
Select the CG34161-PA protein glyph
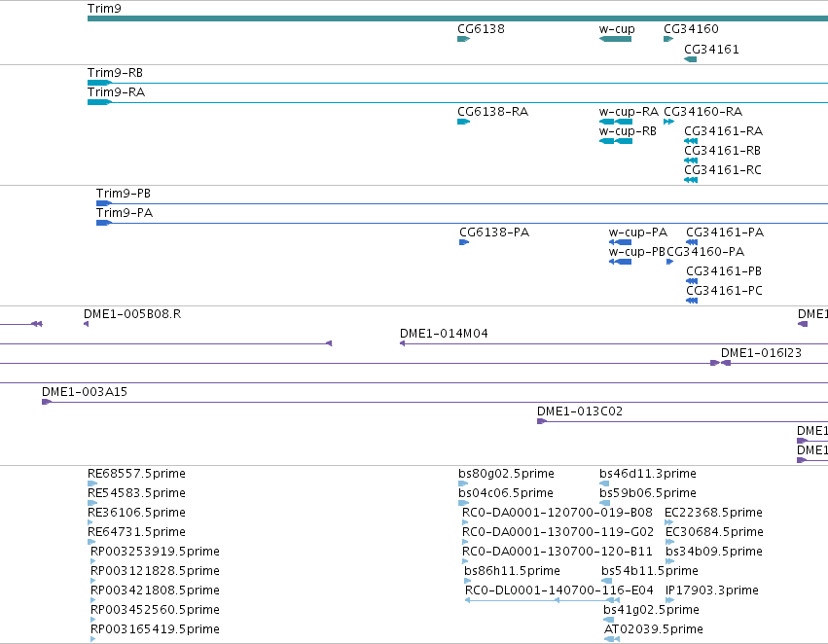tap(693, 243)
